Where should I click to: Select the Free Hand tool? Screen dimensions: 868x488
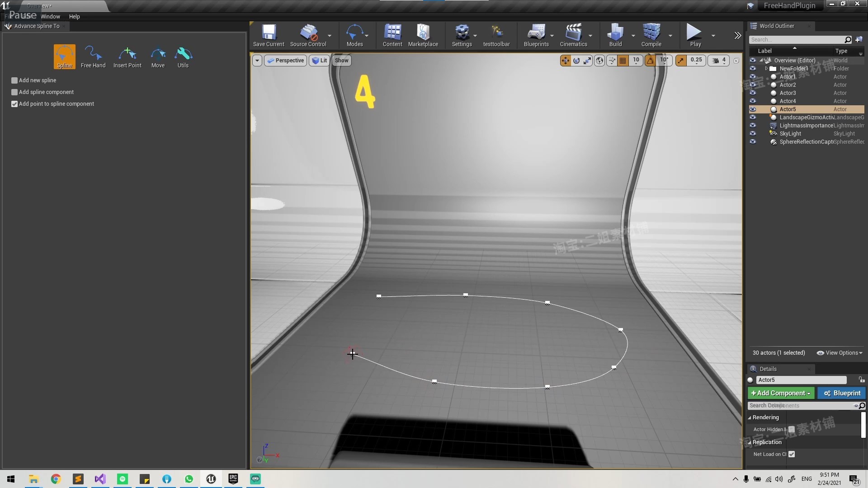pyautogui.click(x=93, y=56)
